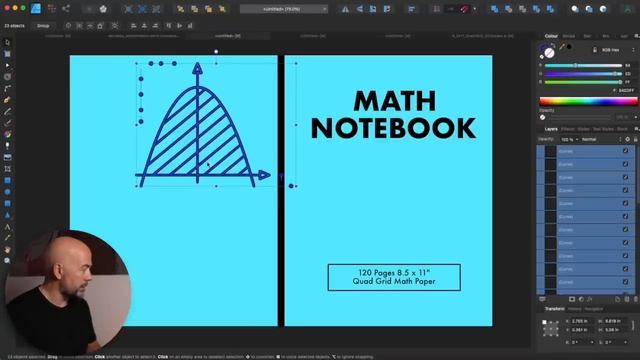Switch to the Designer persona icon
The height and width of the screenshot is (360, 640).
(36, 8)
